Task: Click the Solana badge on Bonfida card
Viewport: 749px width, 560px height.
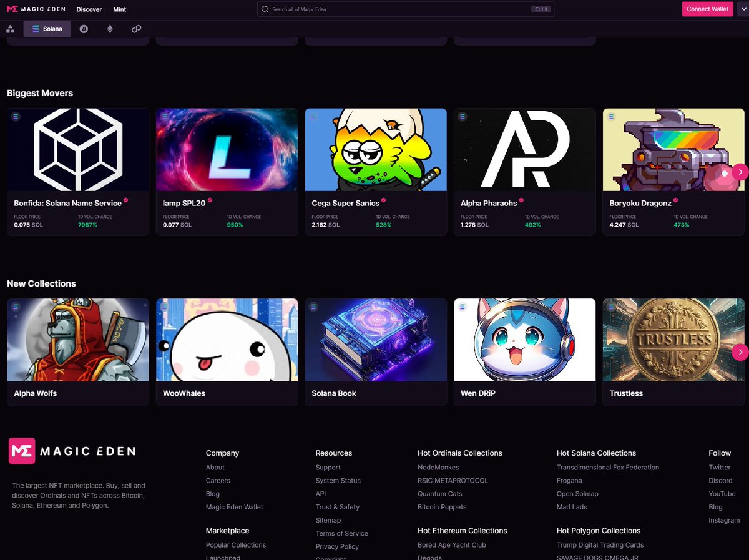Action: [16, 117]
